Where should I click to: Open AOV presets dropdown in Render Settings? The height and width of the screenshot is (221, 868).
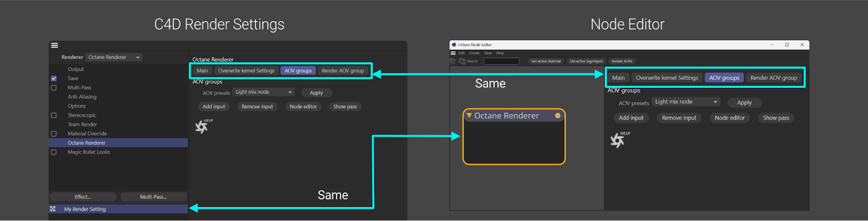tap(264, 92)
